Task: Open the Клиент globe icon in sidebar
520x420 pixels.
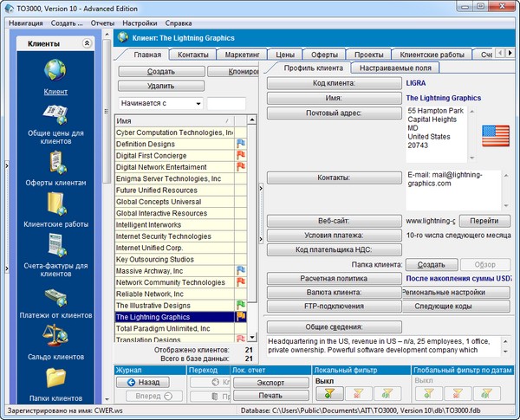Action: click(55, 70)
